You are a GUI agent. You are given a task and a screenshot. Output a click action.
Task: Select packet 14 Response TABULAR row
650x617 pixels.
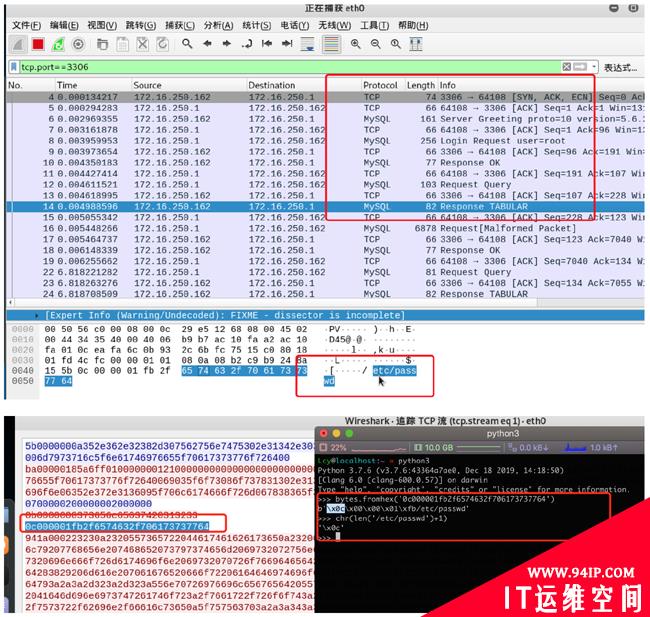tap(325, 206)
